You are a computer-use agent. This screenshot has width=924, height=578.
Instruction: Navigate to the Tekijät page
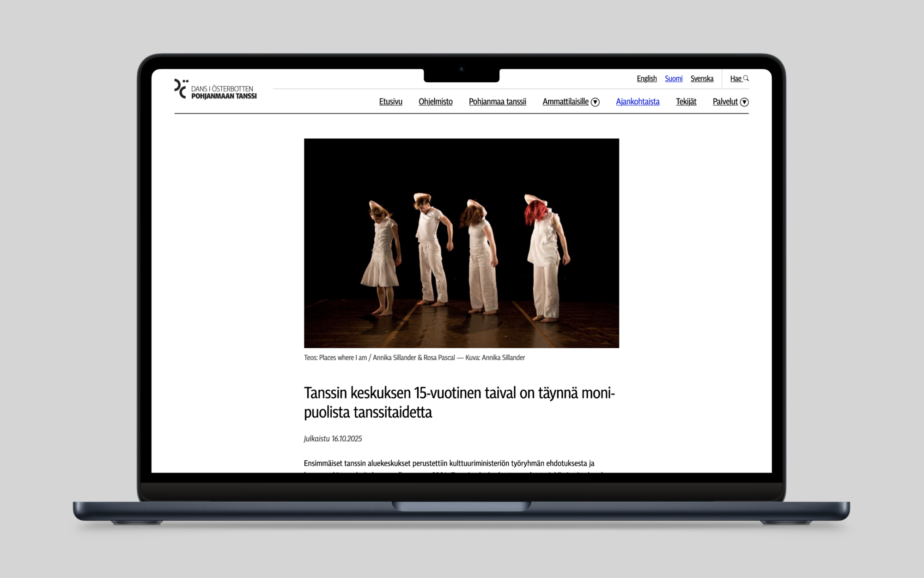pos(686,102)
